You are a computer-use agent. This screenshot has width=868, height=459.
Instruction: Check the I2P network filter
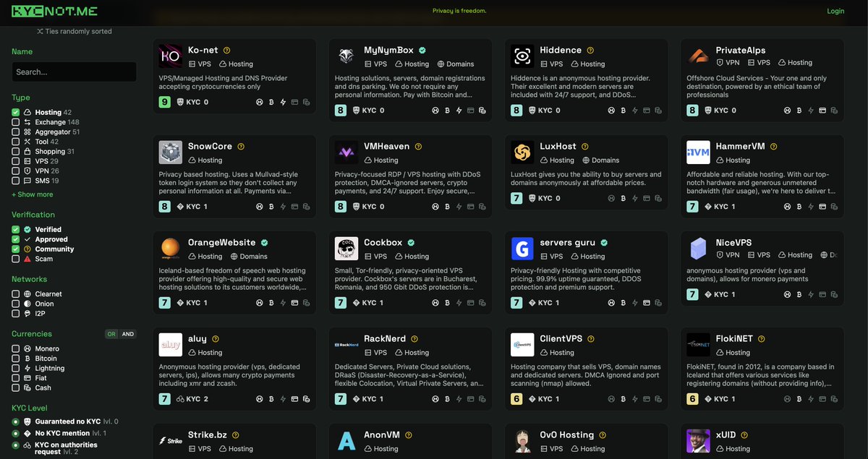coord(15,314)
